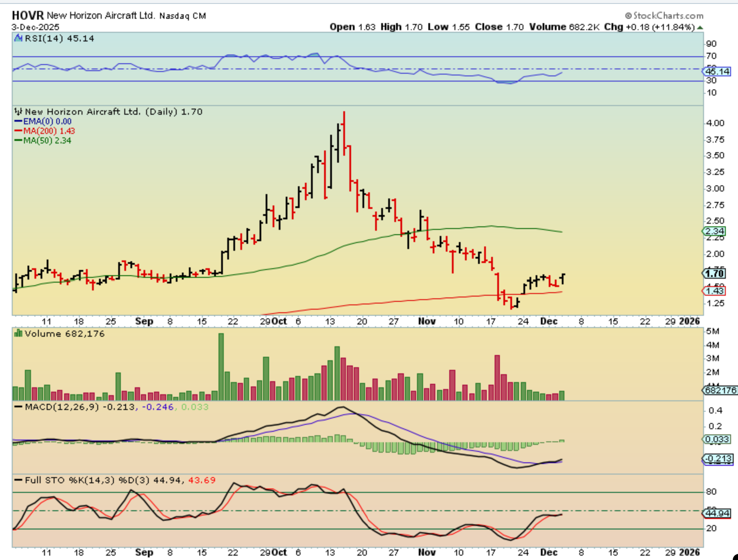Click the Low 1.55 value in the header
The width and height of the screenshot is (738, 560).
coord(449,27)
